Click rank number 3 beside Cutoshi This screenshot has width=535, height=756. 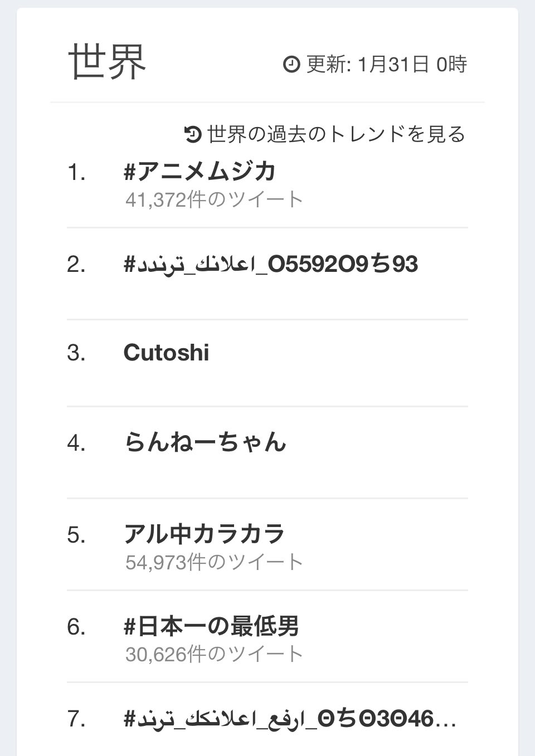76,353
